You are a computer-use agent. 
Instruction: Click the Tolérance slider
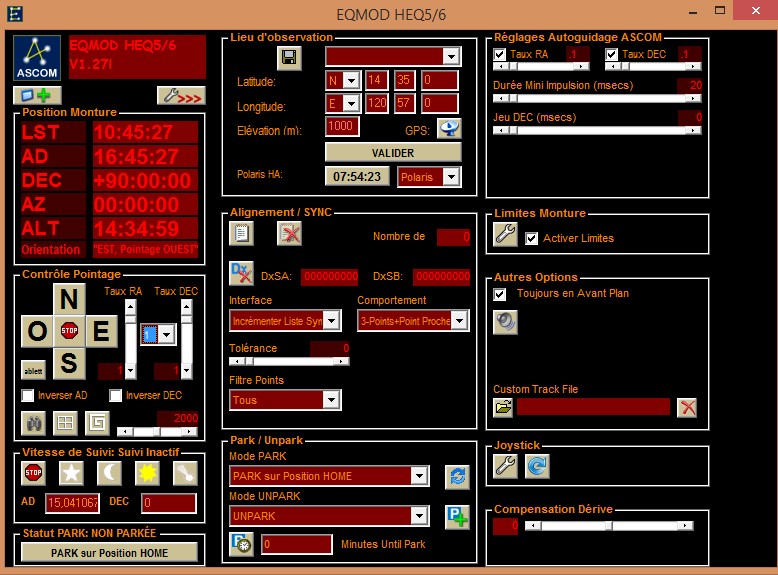pyautogui.click(x=289, y=361)
